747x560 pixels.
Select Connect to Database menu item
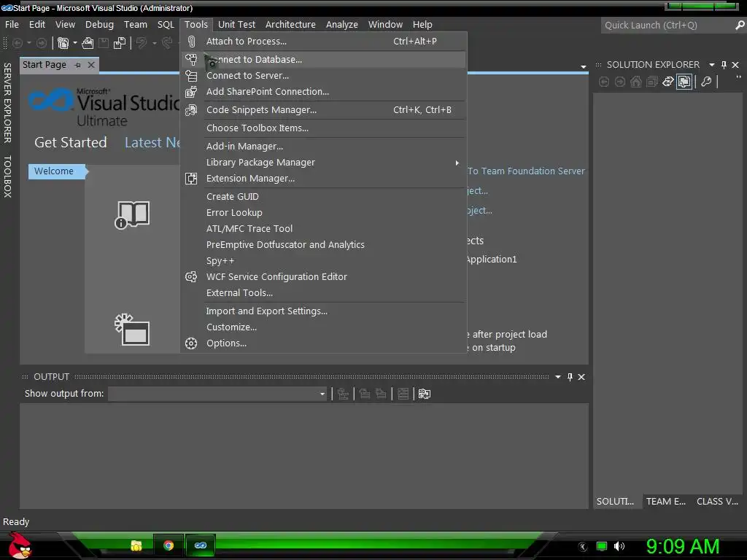click(323, 60)
